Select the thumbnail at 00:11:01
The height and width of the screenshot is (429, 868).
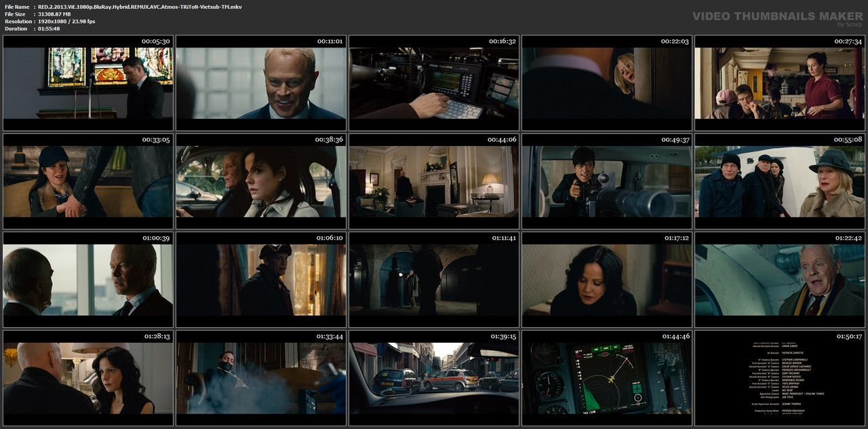tap(261, 83)
